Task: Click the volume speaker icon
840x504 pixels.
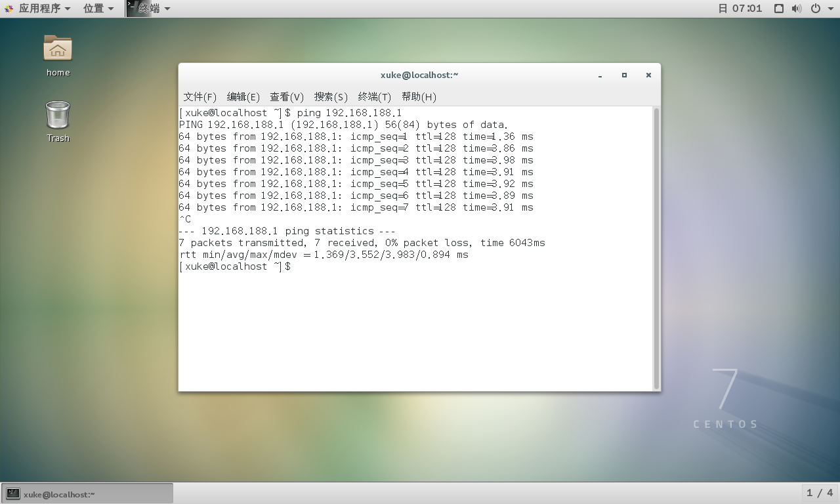Action: point(797,9)
